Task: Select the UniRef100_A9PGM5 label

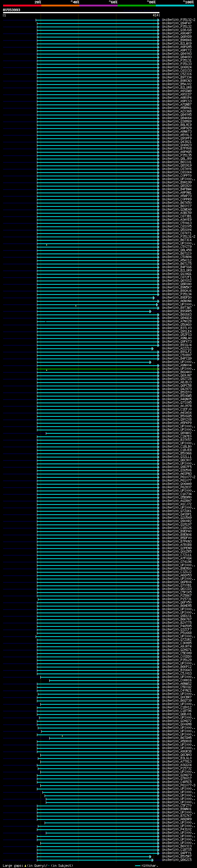Action: (x=177, y=47)
